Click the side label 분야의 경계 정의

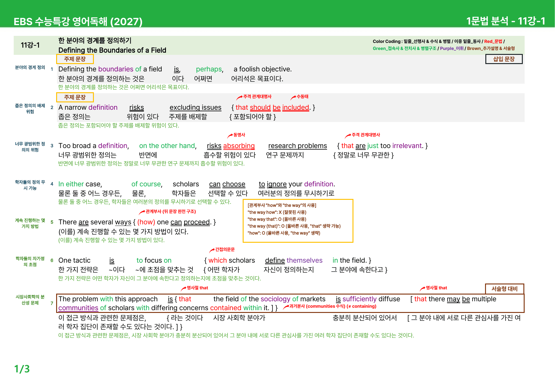point(30,67)
